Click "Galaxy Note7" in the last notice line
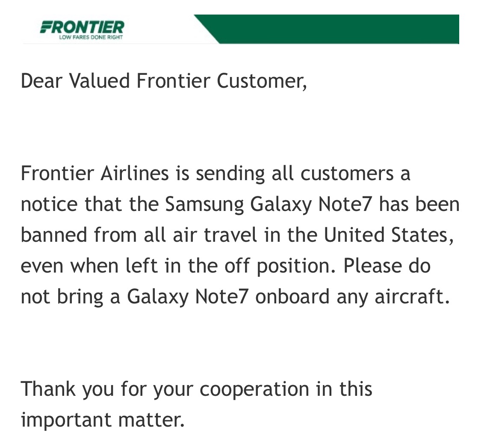This screenshot has height=448, width=481. [187, 297]
